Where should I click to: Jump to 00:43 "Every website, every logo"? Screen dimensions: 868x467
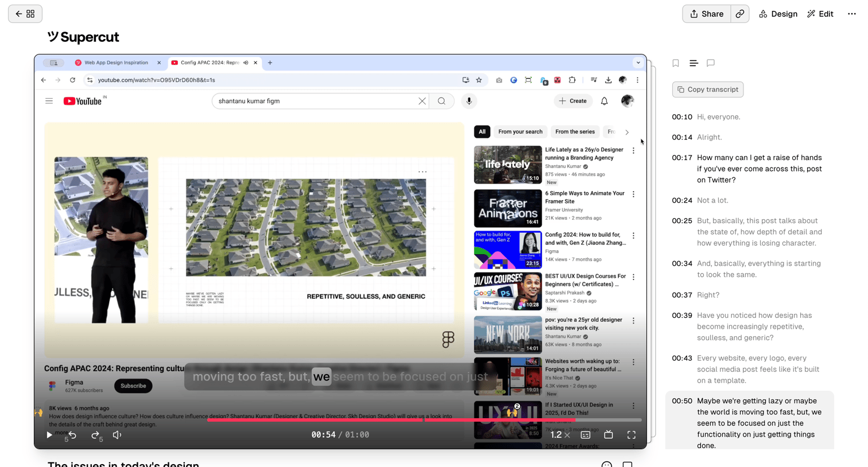(x=750, y=369)
